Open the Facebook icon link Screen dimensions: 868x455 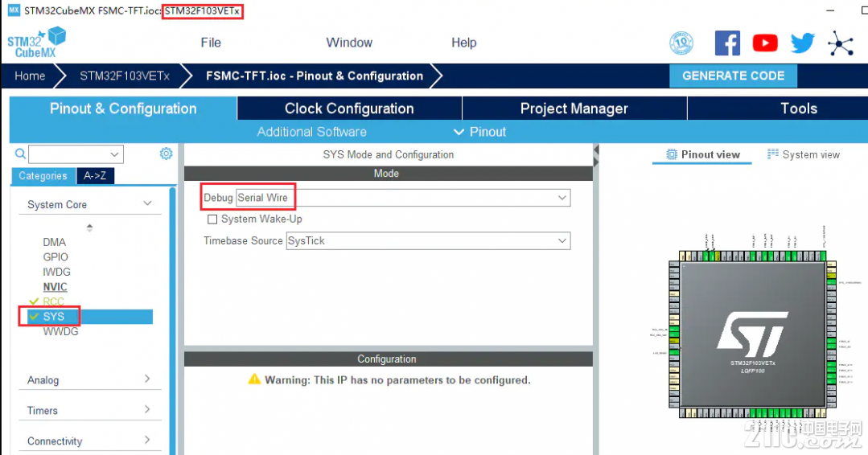727,43
